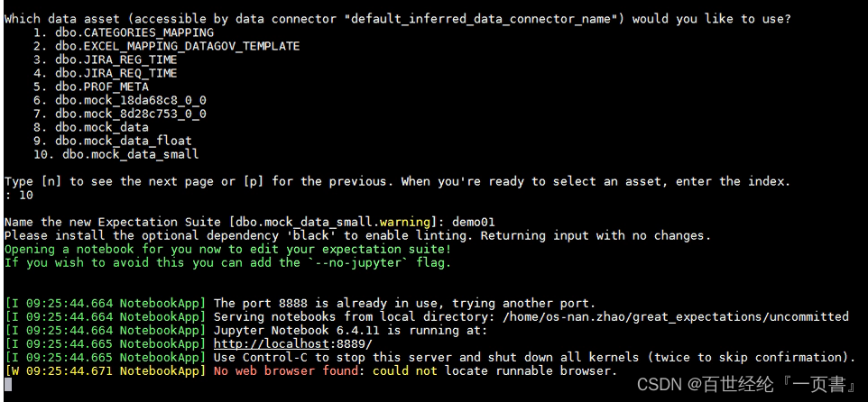868x402 pixels.
Task: Click the red 'No web browser found' message
Action: point(286,370)
